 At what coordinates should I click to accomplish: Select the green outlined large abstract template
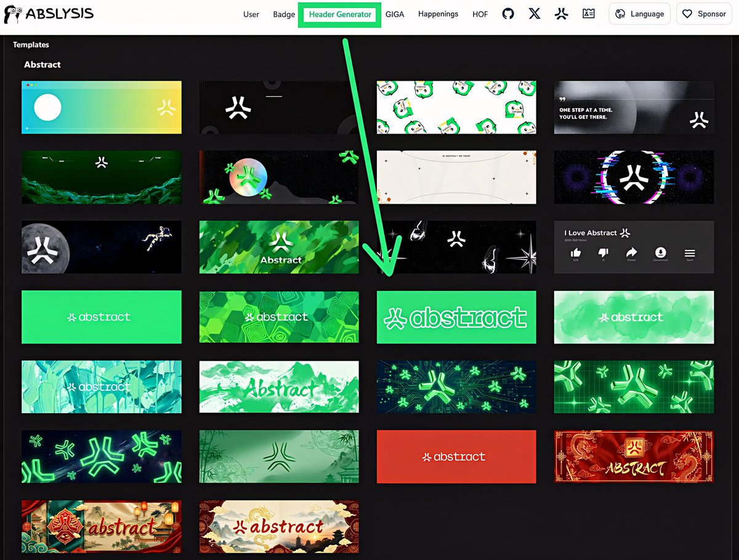456,317
